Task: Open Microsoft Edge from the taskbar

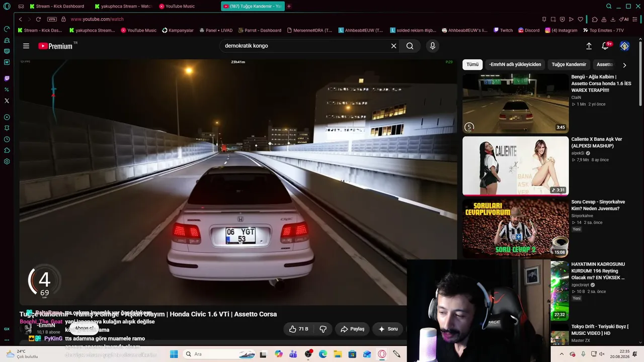Action: coord(323,354)
